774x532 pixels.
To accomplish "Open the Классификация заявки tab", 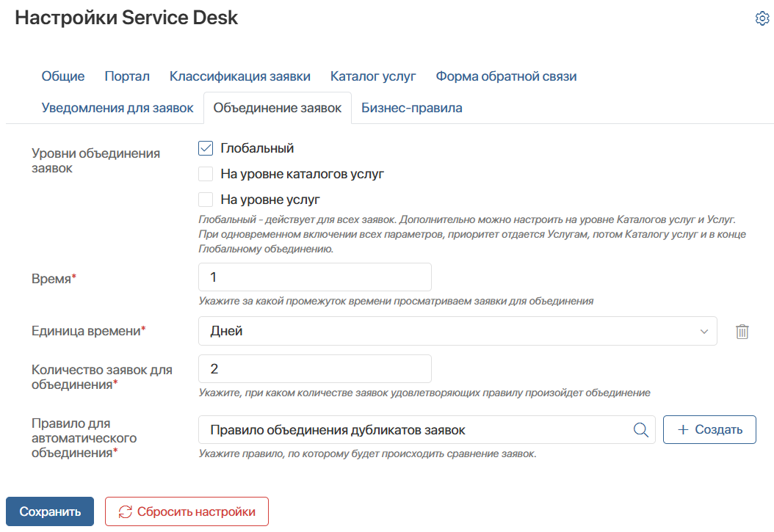I will point(240,76).
